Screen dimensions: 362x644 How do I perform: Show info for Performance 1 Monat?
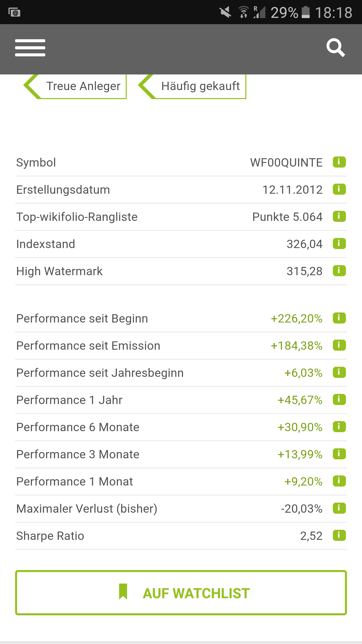(339, 481)
